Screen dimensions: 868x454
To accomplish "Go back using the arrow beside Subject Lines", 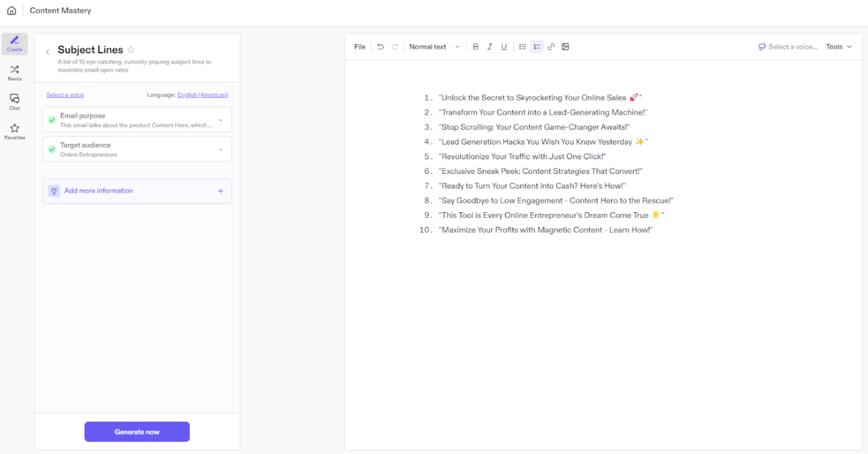I will coord(48,51).
